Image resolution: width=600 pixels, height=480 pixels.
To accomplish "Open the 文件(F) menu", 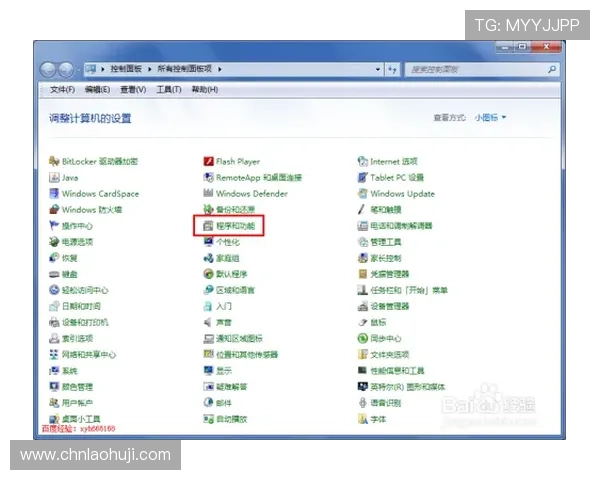I will [x=62, y=90].
